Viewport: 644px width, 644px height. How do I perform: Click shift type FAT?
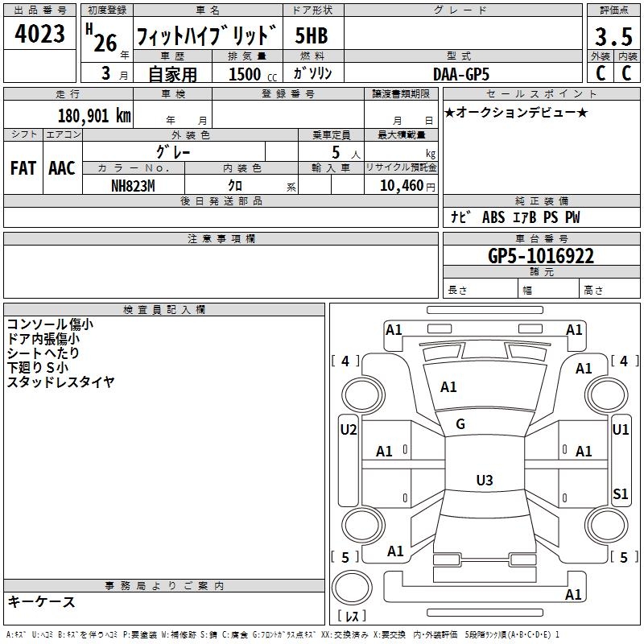[x=23, y=168]
